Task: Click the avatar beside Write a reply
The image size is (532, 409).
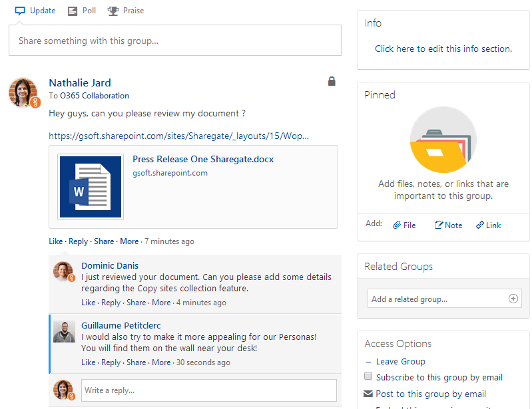Action: (x=63, y=390)
